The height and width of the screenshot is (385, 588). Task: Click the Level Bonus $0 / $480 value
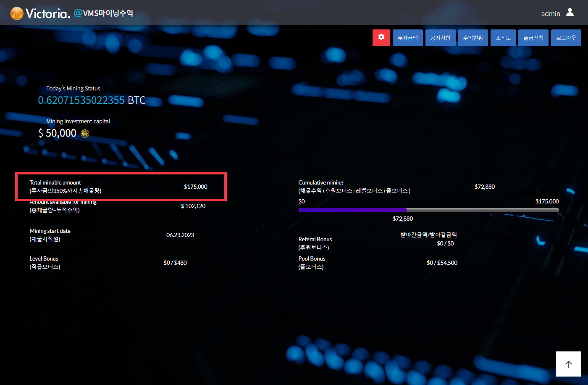[x=175, y=263]
